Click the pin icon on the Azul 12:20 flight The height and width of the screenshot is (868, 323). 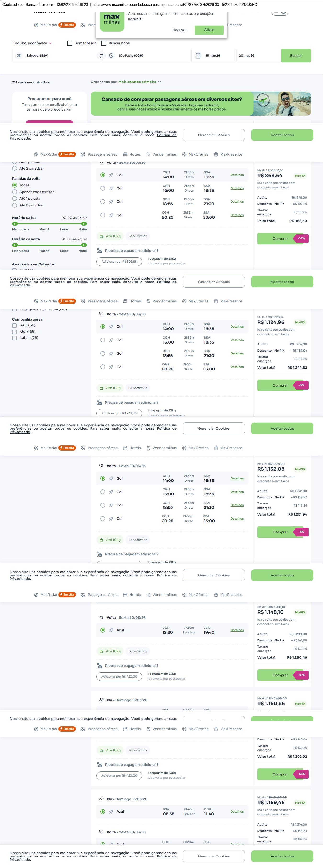(x=111, y=630)
